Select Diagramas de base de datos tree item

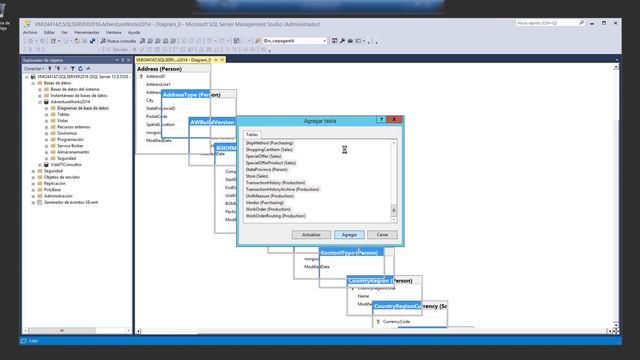(83, 108)
